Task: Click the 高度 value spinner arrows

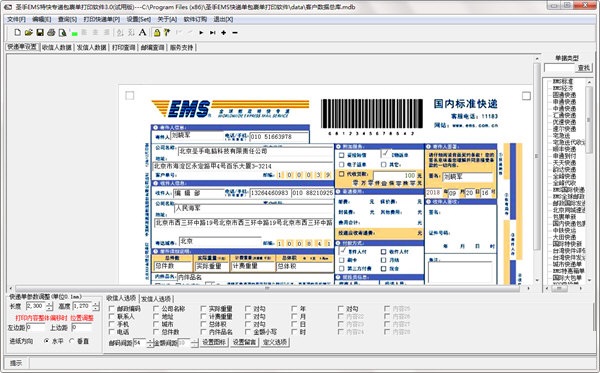Action: click(x=96, y=306)
